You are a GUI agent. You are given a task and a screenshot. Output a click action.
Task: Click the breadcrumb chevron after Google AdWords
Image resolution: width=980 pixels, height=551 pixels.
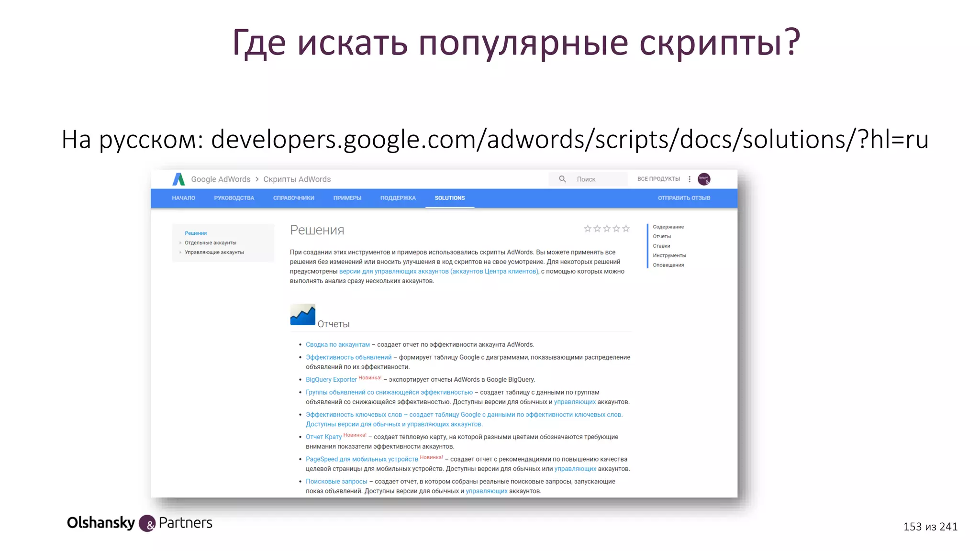tap(257, 179)
